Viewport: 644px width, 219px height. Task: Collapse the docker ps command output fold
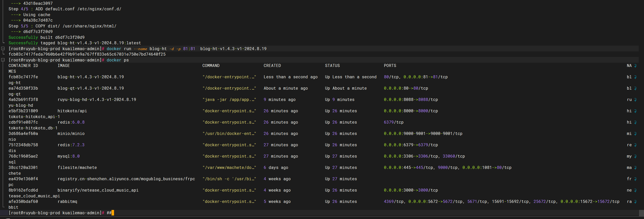tap(3, 60)
